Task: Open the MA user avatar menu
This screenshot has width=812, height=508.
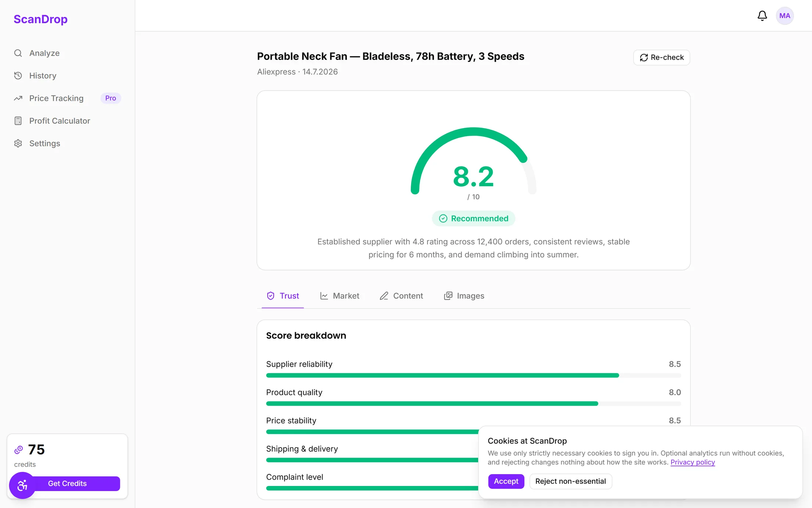Action: coord(785,16)
